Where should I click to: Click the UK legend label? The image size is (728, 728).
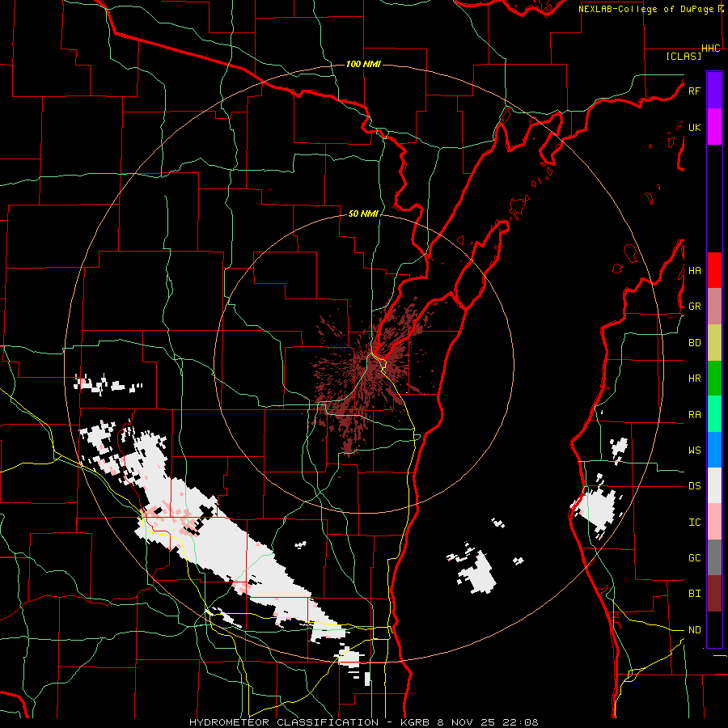[694, 127]
